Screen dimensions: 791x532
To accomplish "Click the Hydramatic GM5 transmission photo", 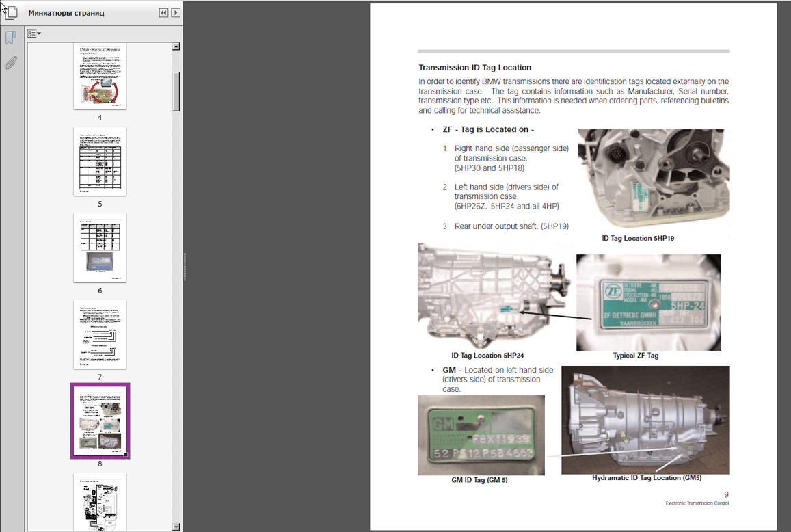I will 645,419.
